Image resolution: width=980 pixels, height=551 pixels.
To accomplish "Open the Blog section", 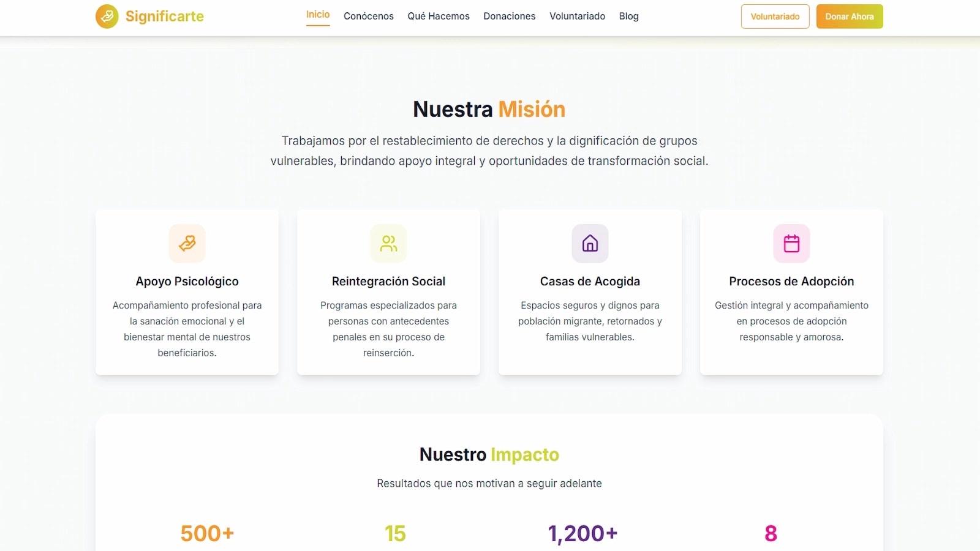I will point(629,17).
